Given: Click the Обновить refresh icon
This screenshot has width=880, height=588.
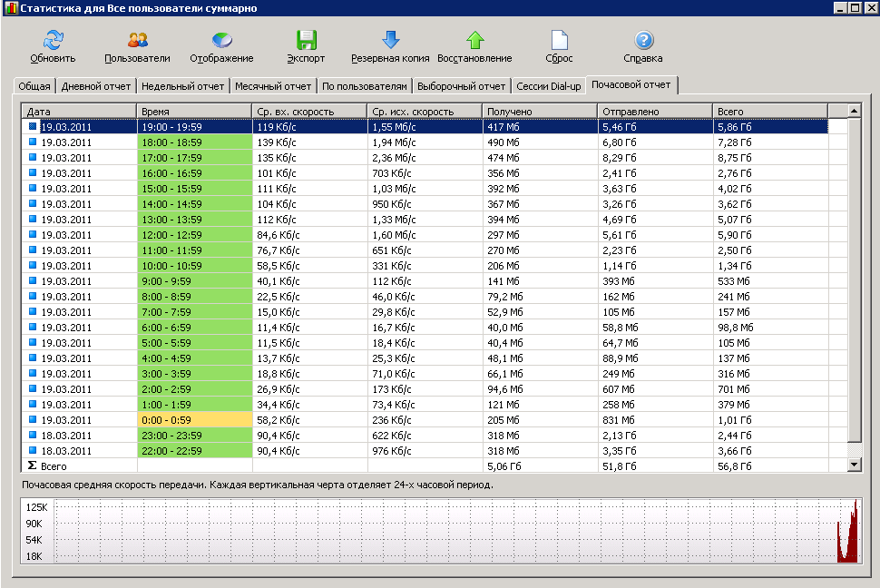Looking at the screenshot, I should pyautogui.click(x=53, y=41).
